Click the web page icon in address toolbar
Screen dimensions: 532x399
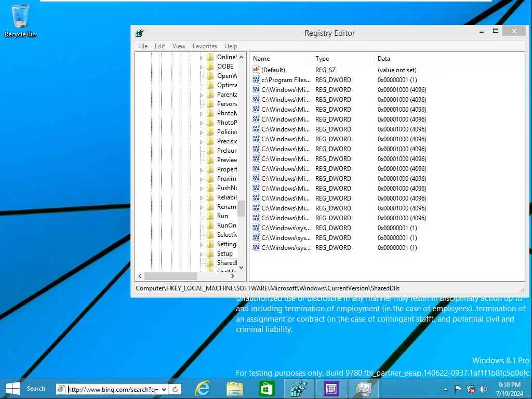click(61, 389)
